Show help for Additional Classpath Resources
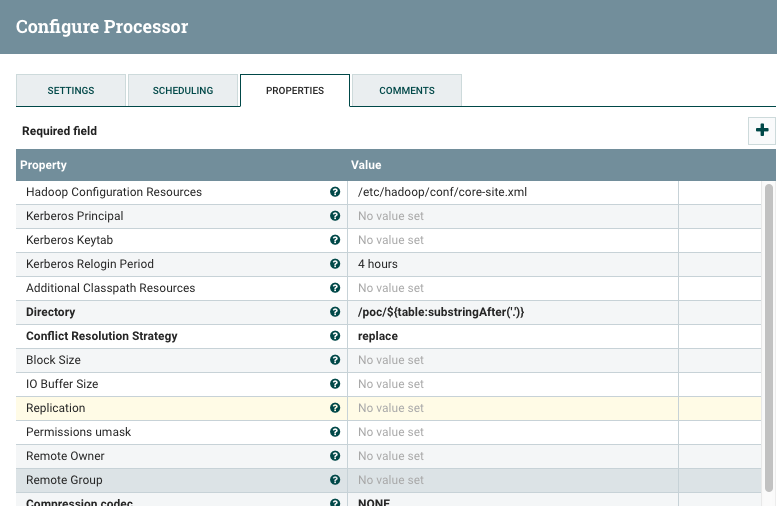This screenshot has width=777, height=515. 335,288
